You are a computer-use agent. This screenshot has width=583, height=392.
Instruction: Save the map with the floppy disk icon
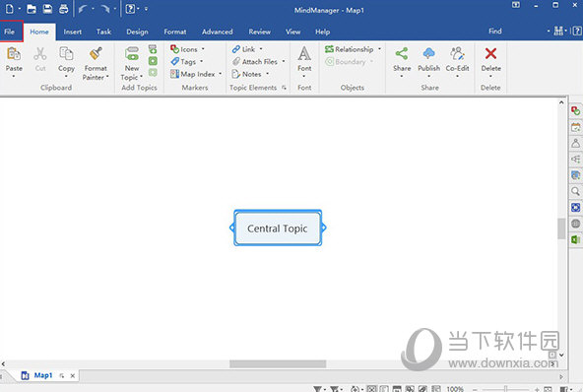(x=47, y=9)
